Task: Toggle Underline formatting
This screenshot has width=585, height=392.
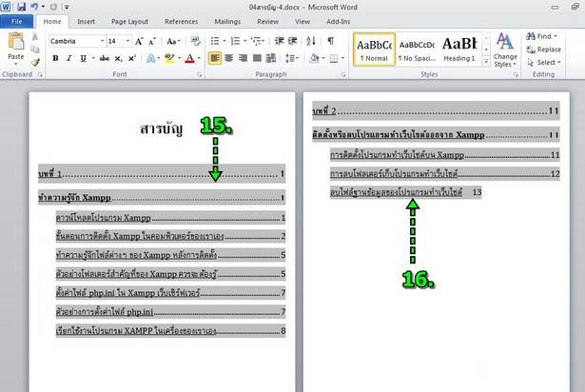Action: point(83,58)
